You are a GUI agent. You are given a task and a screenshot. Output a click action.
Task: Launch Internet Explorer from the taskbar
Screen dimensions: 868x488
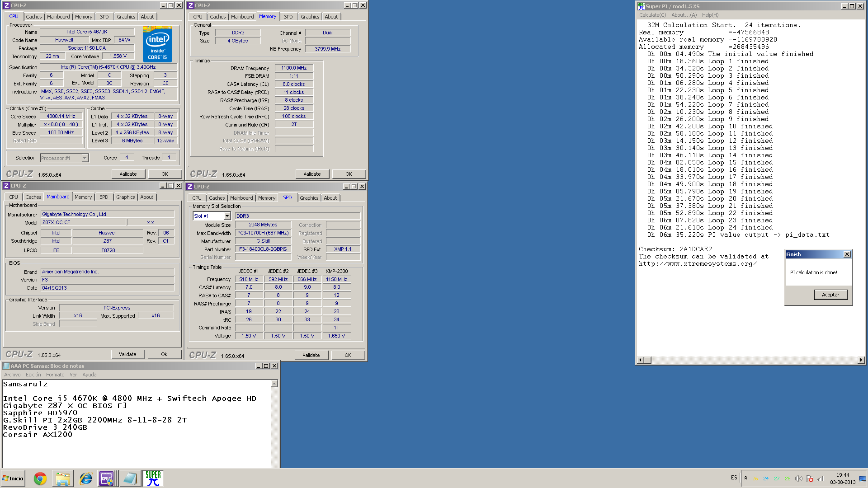pos(85,479)
